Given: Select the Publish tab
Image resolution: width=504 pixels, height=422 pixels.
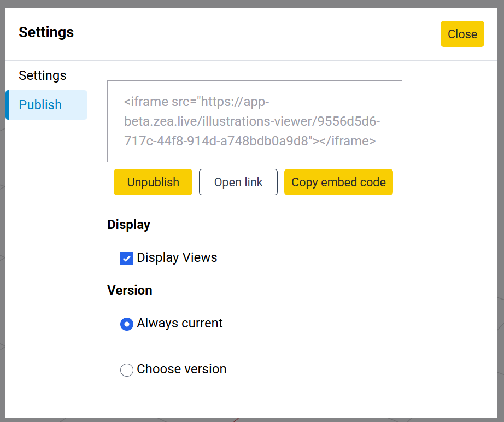Looking at the screenshot, I should tap(47, 105).
